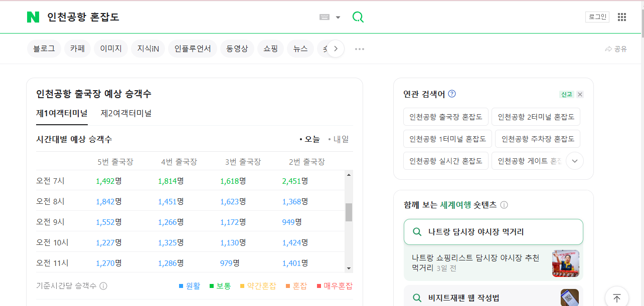Click the 로그인 button
Image resolution: width=644 pixels, height=306 pixels.
coord(597,17)
